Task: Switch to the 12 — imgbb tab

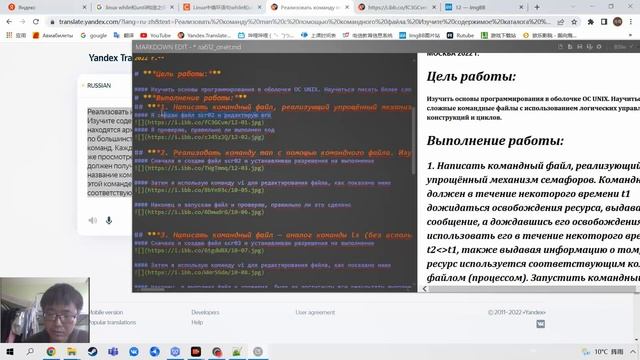Action: pyautogui.click(x=484, y=7)
